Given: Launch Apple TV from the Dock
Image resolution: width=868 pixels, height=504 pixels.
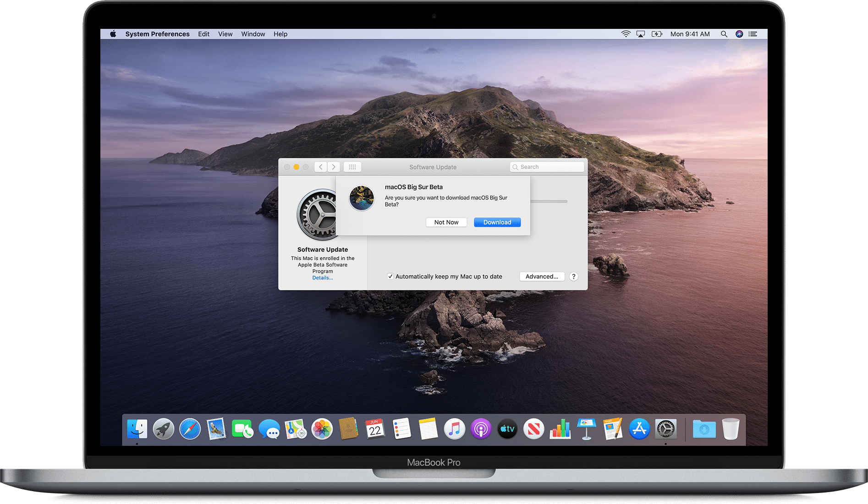Looking at the screenshot, I should 507,429.
